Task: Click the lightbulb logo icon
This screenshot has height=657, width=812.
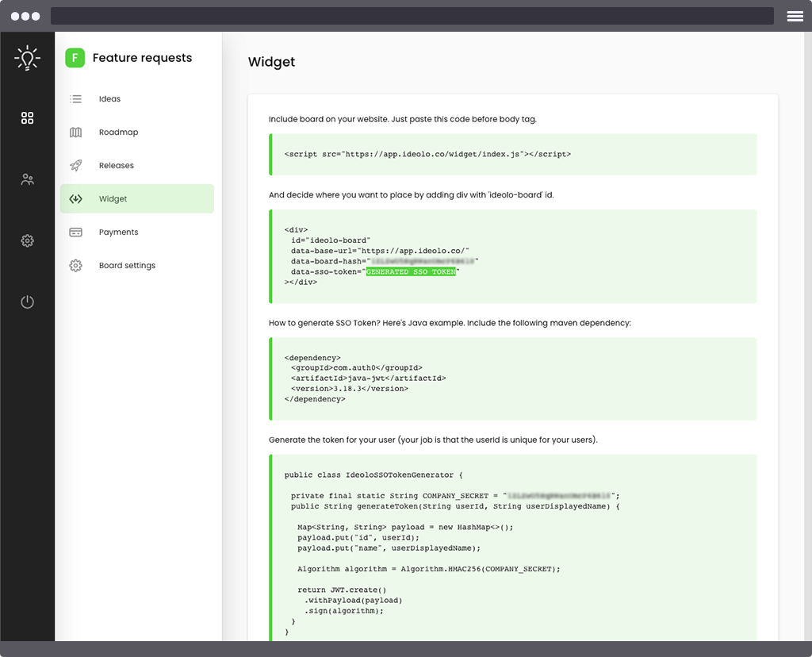Action: tap(27, 58)
